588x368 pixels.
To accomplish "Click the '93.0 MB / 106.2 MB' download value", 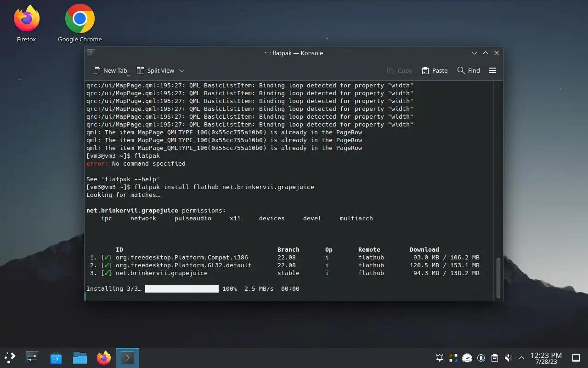I will point(447,257).
